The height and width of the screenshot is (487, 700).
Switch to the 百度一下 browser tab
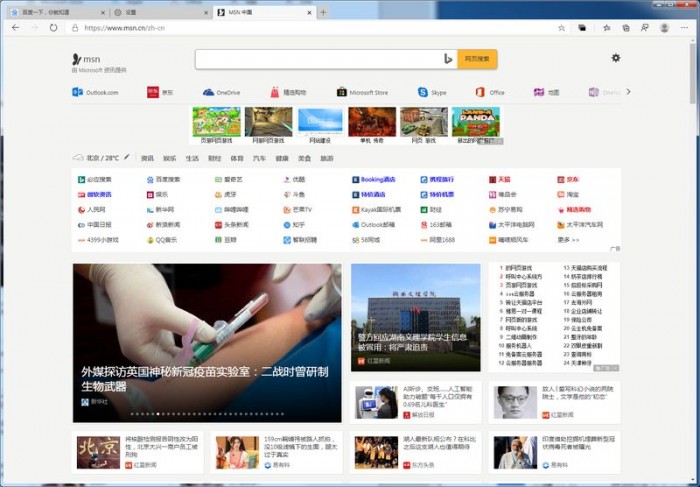(57, 12)
